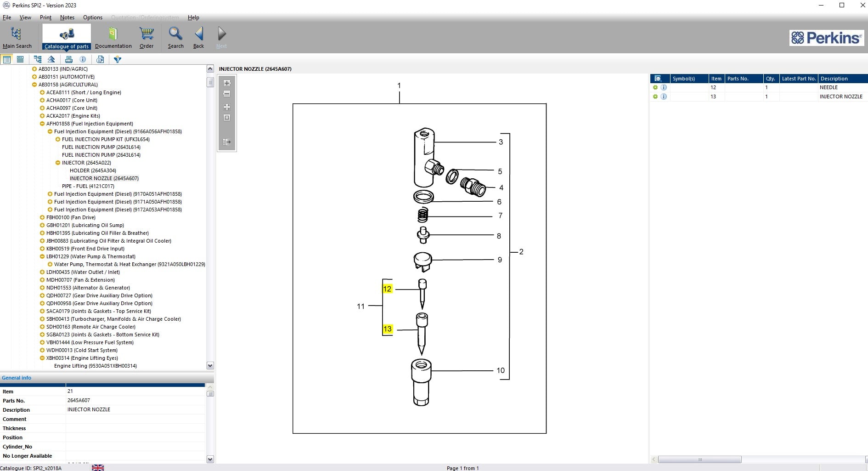Click the single-square fit diagram icon
868x471 pixels.
[227, 118]
